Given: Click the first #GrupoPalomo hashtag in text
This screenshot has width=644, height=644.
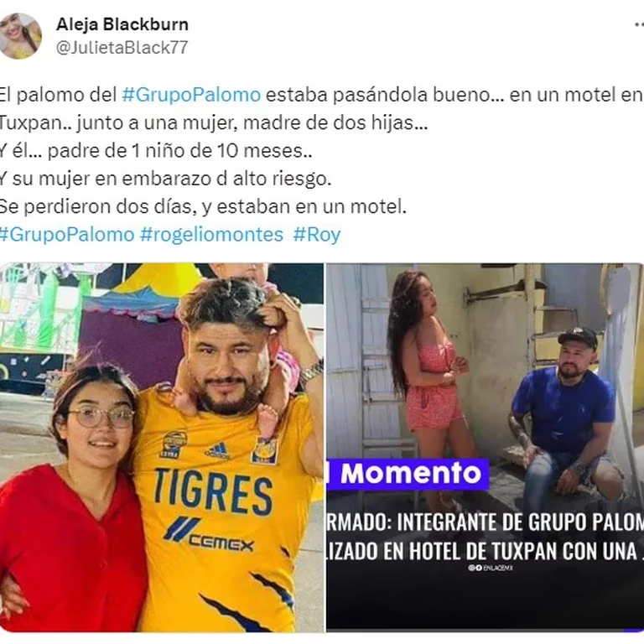Looking at the screenshot, I should pyautogui.click(x=191, y=95).
